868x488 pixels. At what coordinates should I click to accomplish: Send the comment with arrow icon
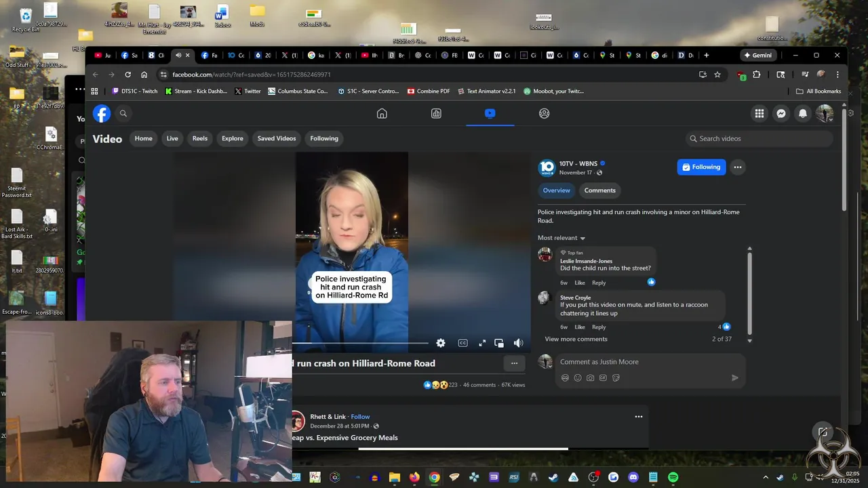point(734,378)
